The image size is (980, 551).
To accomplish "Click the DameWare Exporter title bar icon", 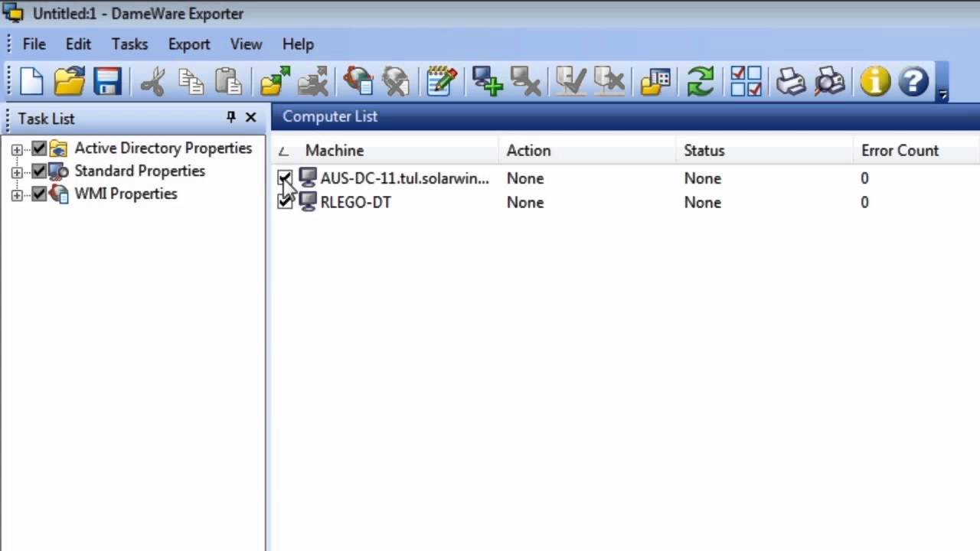I will [13, 13].
